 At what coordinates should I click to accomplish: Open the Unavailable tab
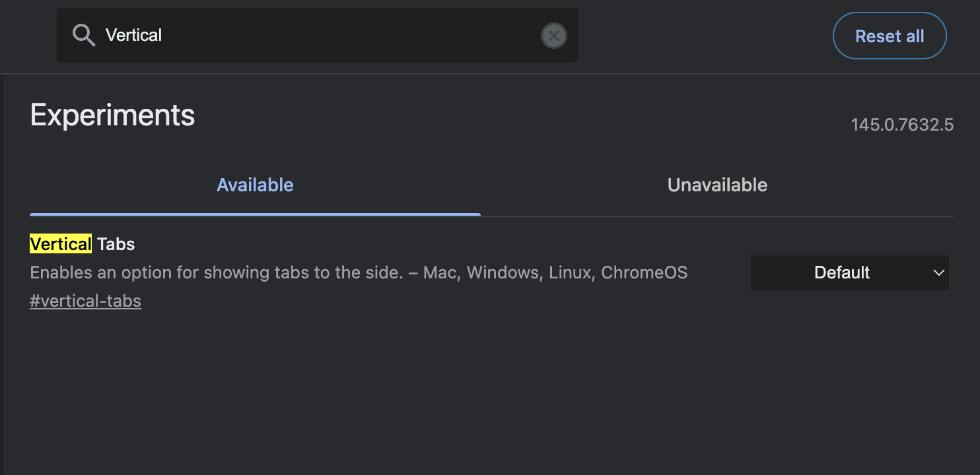[x=717, y=185]
